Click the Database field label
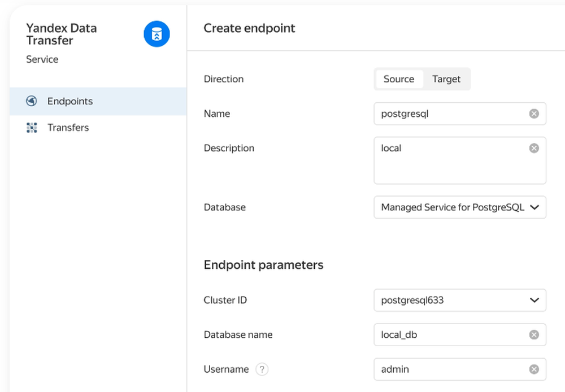This screenshot has width=565, height=392. 225,207
